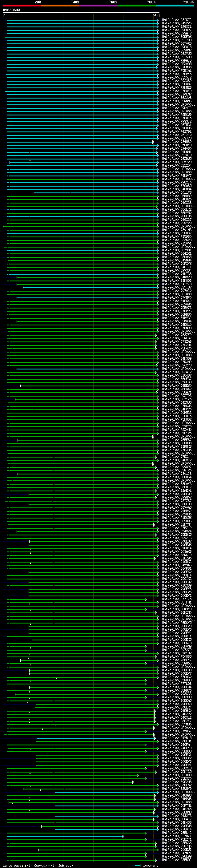197x868 pixels.
Task: Select label UniRef100_O22254
Action: pyautogui.click(x=177, y=165)
